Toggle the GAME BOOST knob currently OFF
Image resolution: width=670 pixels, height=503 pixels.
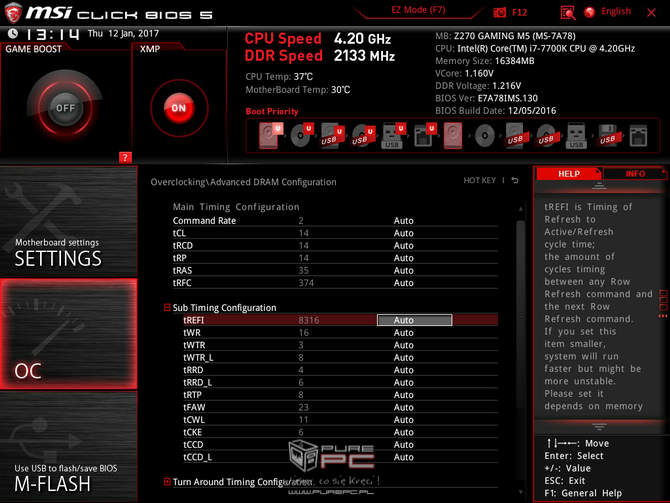65,108
